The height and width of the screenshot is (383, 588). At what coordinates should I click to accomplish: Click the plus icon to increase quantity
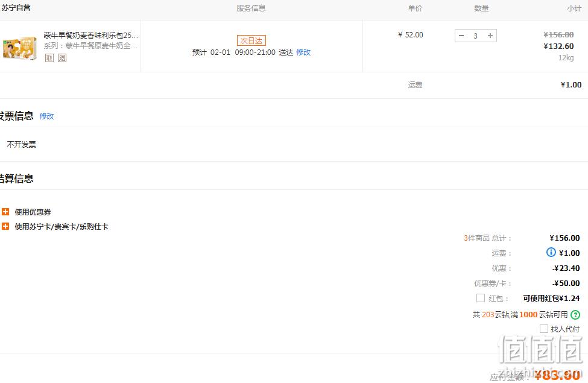click(490, 36)
